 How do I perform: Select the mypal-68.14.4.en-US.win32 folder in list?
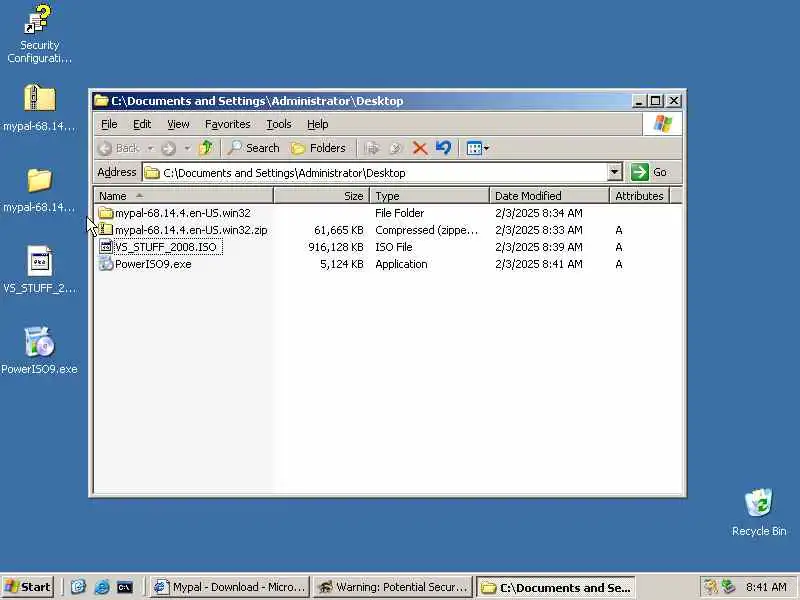tap(183, 213)
